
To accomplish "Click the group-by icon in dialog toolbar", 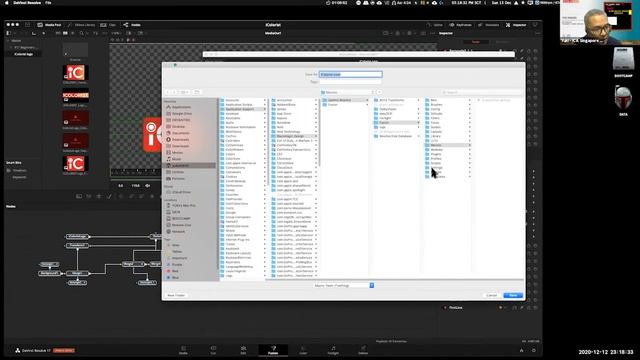I will [x=197, y=92].
